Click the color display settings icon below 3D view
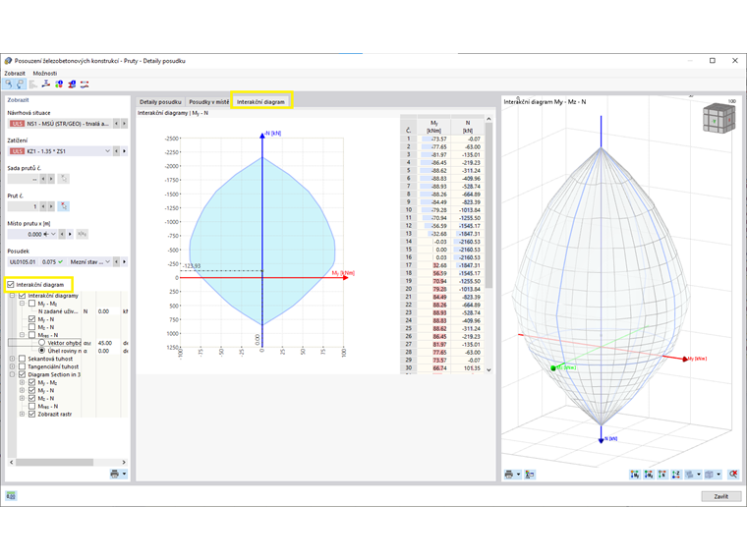Viewport: 747px width, 560px height. [529, 475]
